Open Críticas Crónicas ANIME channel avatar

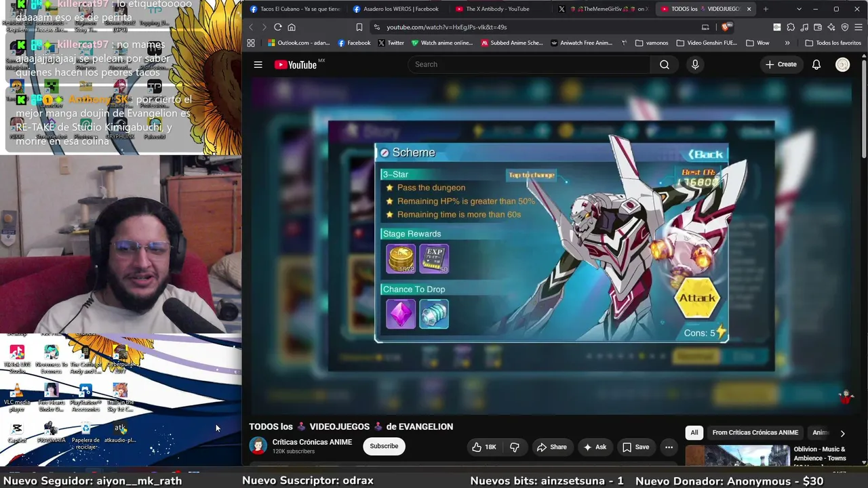point(258,445)
